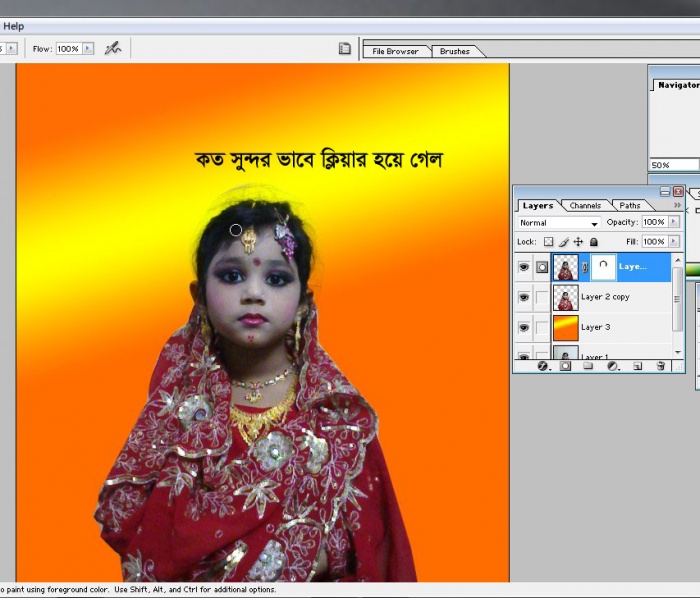Image resolution: width=700 pixels, height=598 pixels.
Task: Open the Normal blend mode dropdown
Action: 559,223
